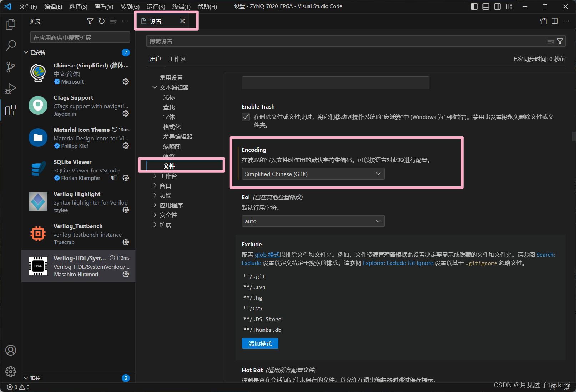
Task: Split the settings editor to the right
Action: click(x=554, y=21)
